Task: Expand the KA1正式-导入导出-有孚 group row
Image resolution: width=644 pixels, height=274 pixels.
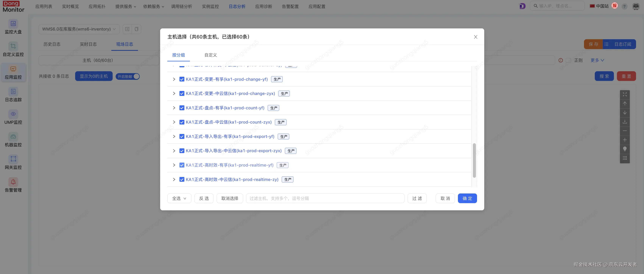Action: (x=174, y=136)
